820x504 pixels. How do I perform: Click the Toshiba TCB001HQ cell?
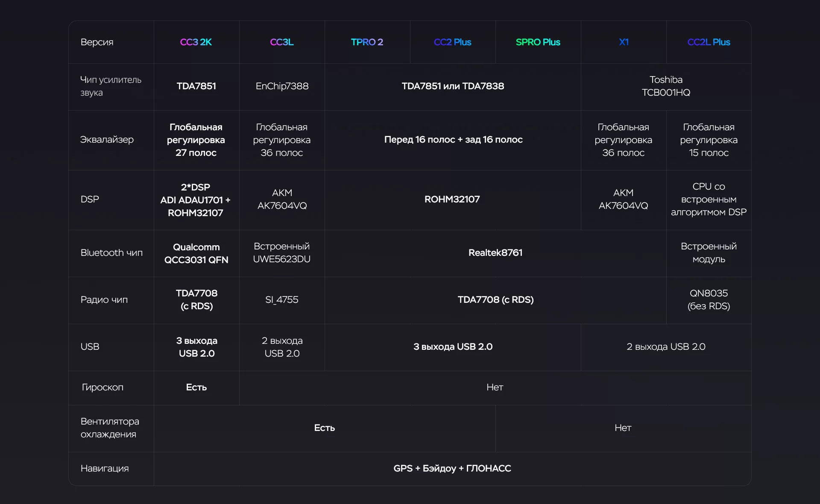coord(666,86)
